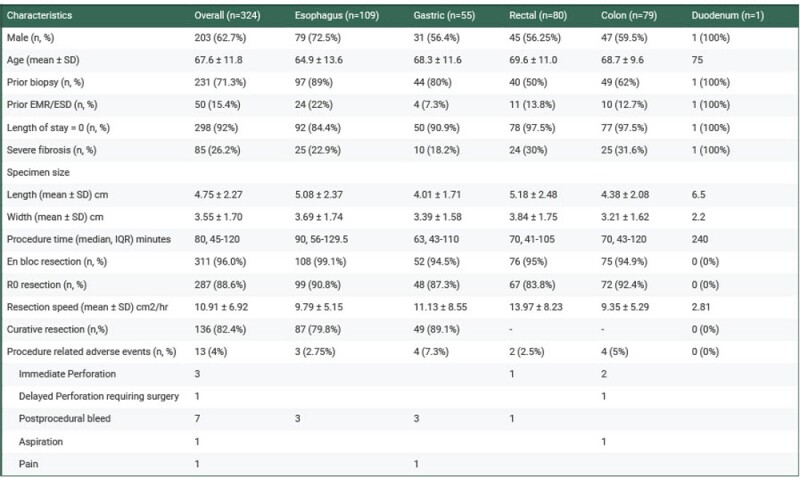Viewport: 800px width, 479px height.
Task: Select the Procedure time row label
Action: tap(89, 239)
